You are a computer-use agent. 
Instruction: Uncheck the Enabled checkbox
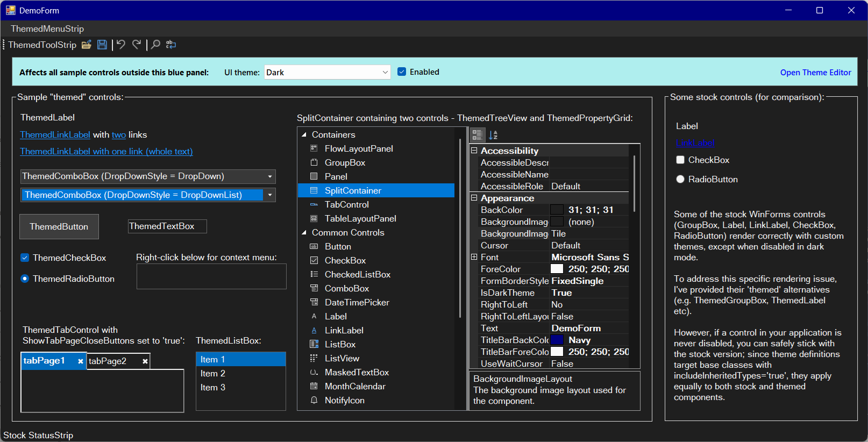[402, 72]
